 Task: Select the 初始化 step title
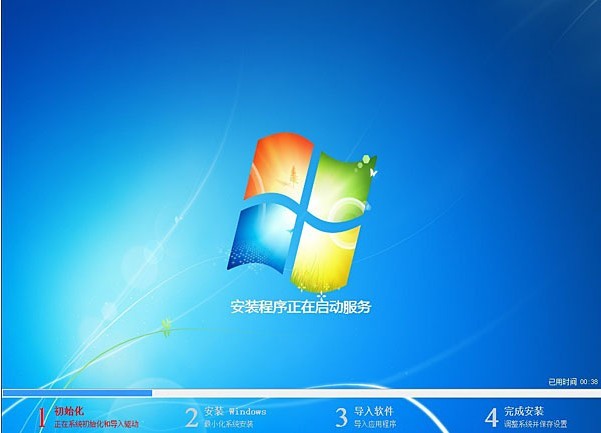pos(68,410)
